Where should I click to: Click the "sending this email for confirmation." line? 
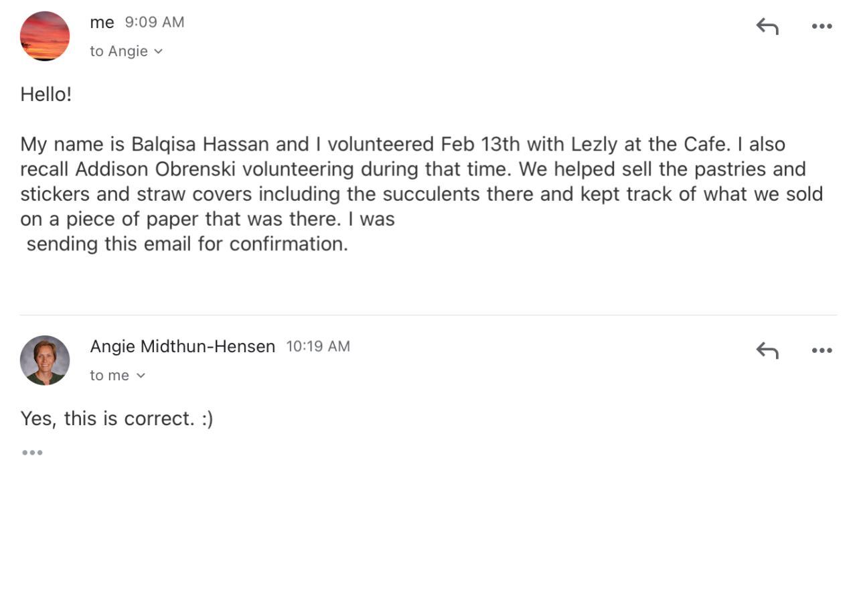pos(187,244)
